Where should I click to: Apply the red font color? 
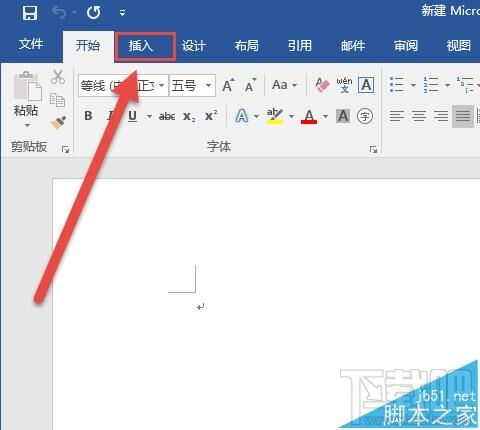coord(309,116)
